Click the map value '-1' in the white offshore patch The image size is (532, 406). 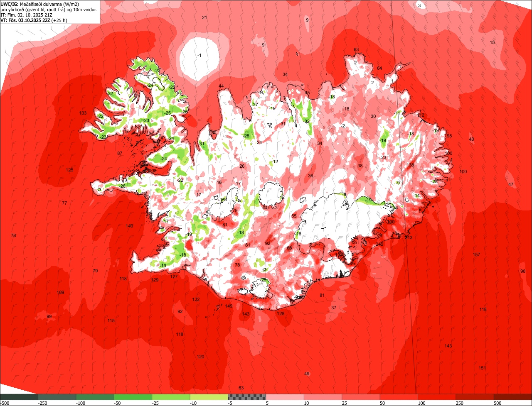pos(199,56)
